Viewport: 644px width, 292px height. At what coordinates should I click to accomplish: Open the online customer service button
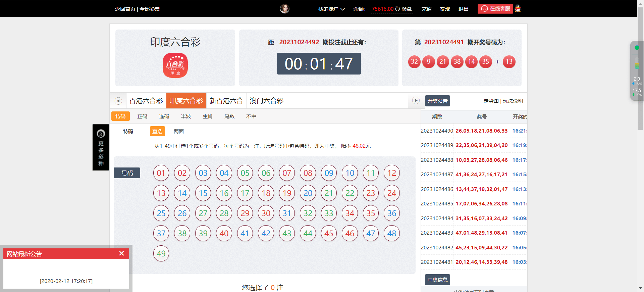(x=495, y=9)
